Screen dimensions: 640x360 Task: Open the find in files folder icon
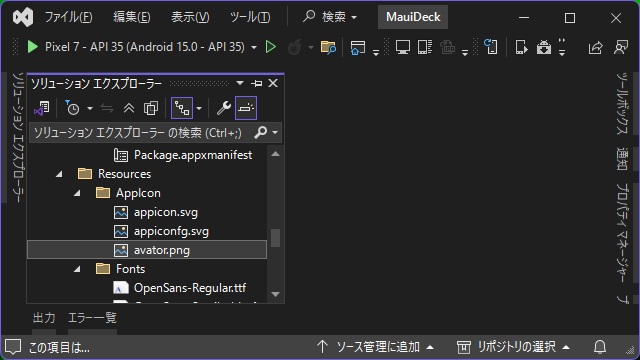[328, 47]
